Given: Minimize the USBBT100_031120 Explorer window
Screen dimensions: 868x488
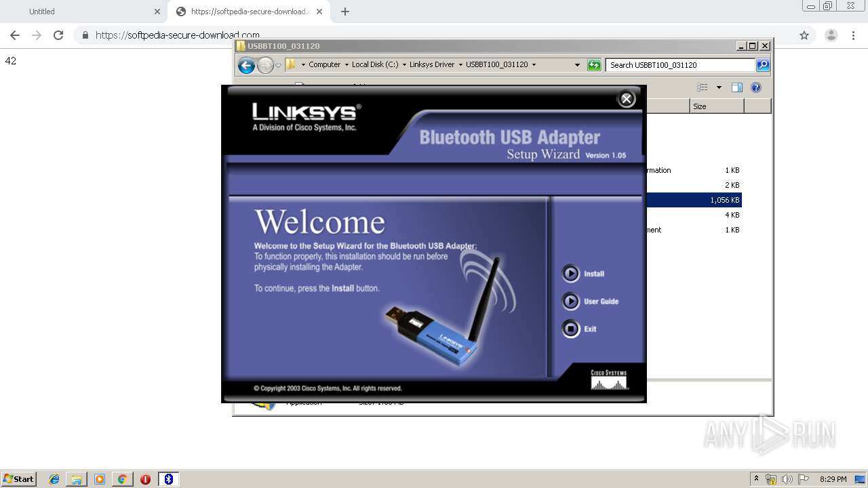Looking at the screenshot, I should pos(741,46).
